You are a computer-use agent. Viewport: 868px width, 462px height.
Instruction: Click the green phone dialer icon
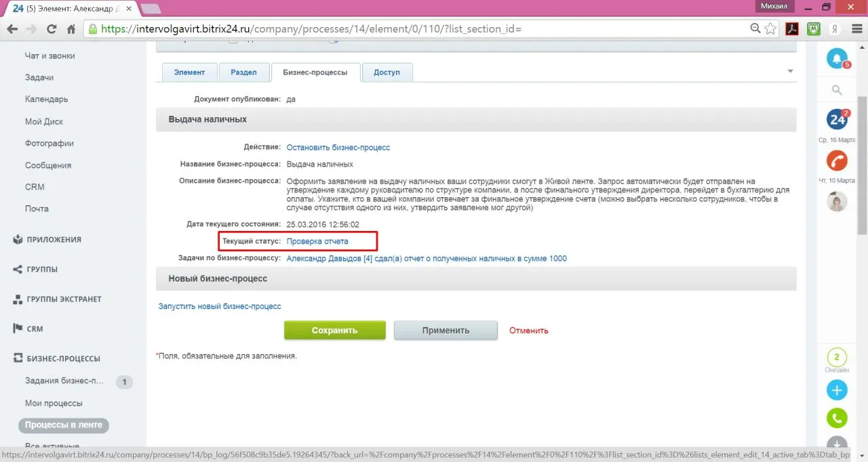pyautogui.click(x=837, y=418)
